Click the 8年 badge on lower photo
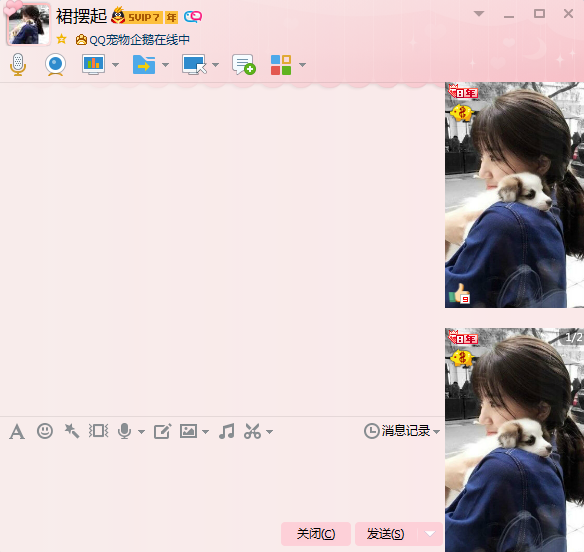584x552 pixels. [x=463, y=338]
